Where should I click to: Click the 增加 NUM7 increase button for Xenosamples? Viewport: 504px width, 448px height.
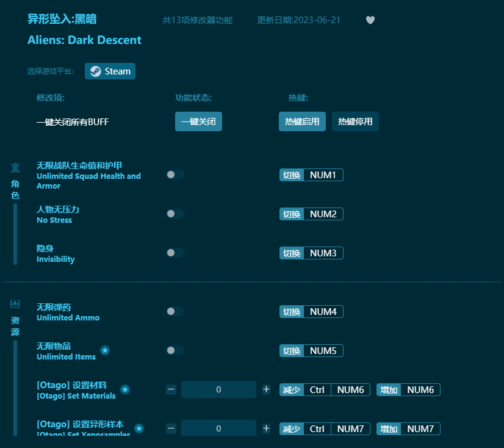click(x=408, y=428)
